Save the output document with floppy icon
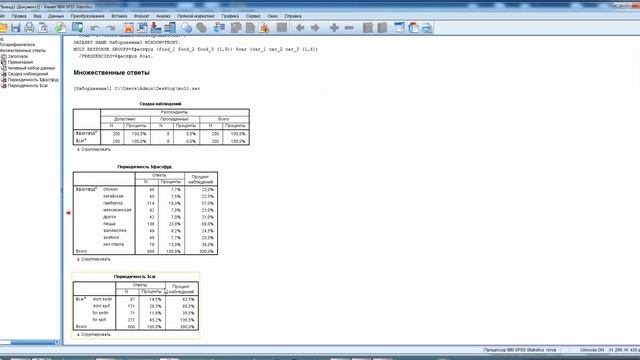The image size is (640, 360). point(16,28)
